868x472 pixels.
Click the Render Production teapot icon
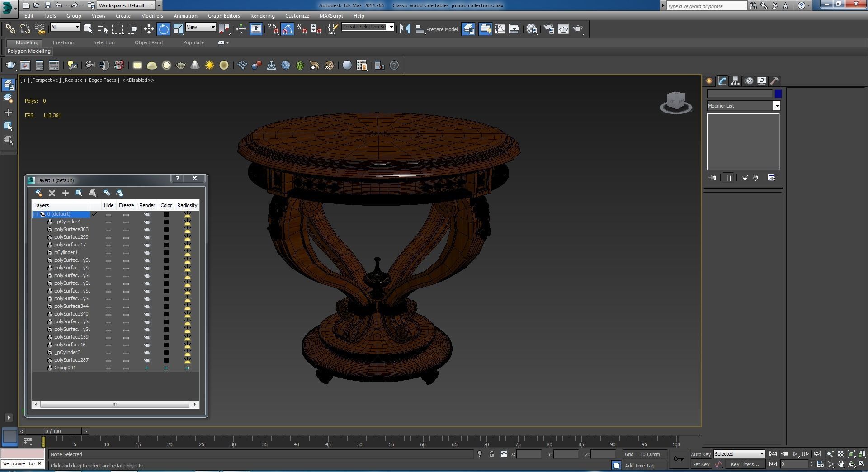click(x=578, y=29)
